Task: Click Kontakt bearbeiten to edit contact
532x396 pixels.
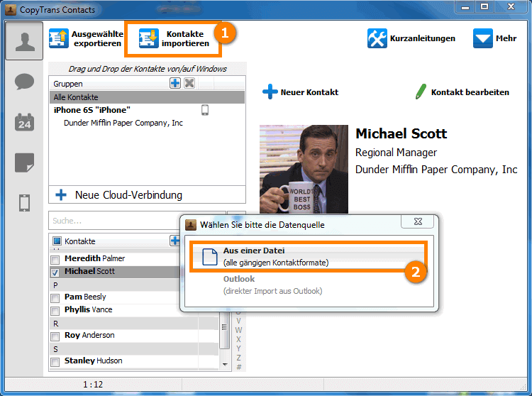Action: (x=462, y=92)
